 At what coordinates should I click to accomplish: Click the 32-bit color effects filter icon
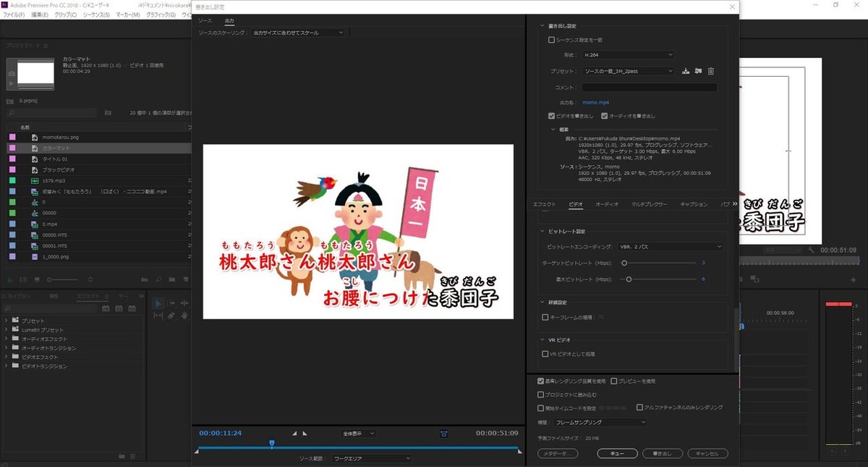pyautogui.click(x=118, y=308)
